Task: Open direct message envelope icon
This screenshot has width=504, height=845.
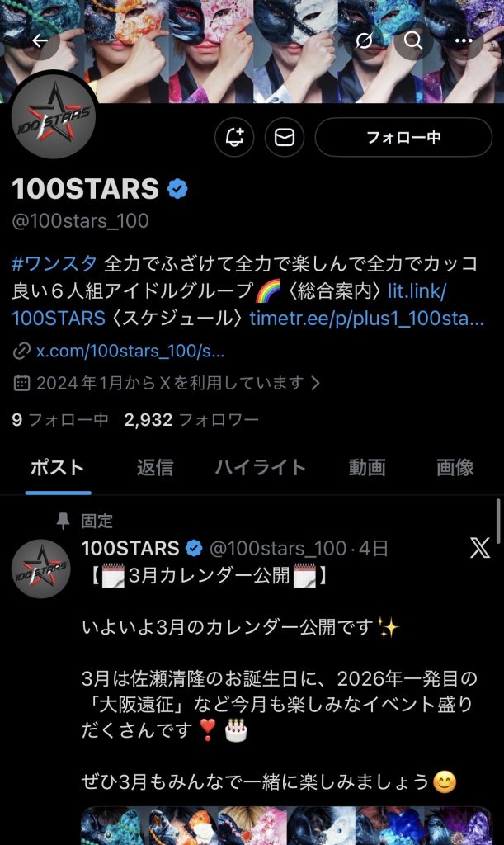Action: (285, 138)
